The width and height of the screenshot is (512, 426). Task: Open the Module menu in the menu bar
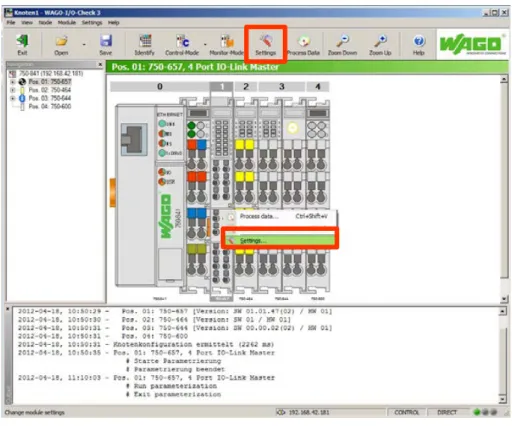coord(67,23)
